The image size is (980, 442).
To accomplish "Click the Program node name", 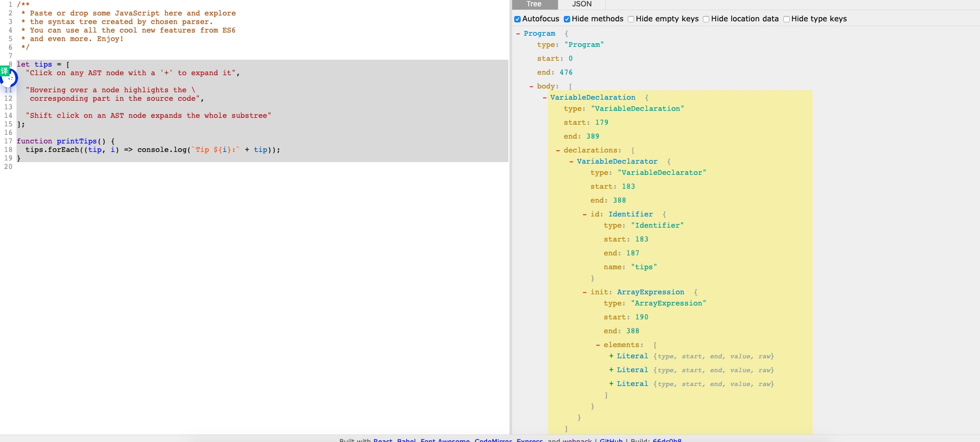I will click(x=539, y=34).
